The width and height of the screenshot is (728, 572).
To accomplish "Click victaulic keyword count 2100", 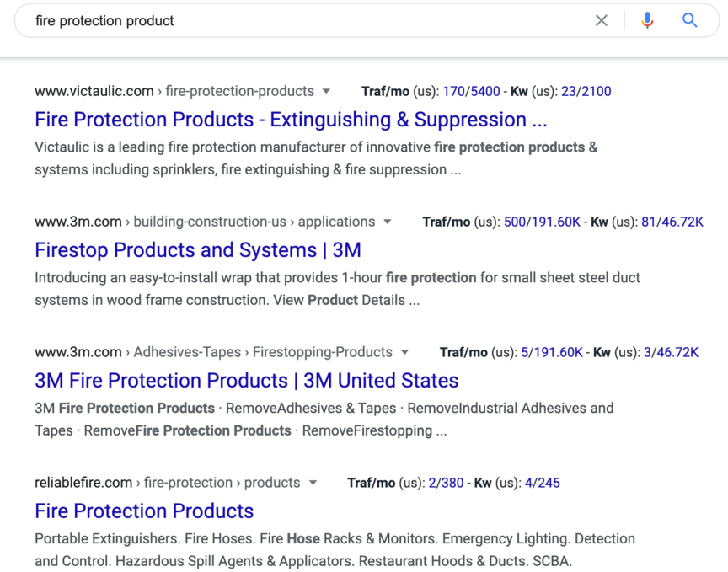I will tap(596, 92).
